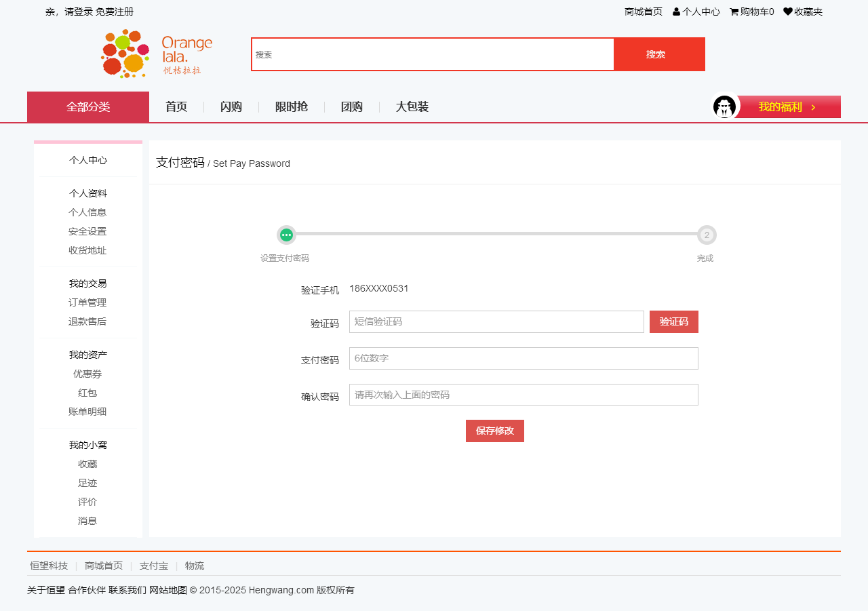Request SMS code with 验证码 button
The image size is (868, 611).
tap(673, 322)
